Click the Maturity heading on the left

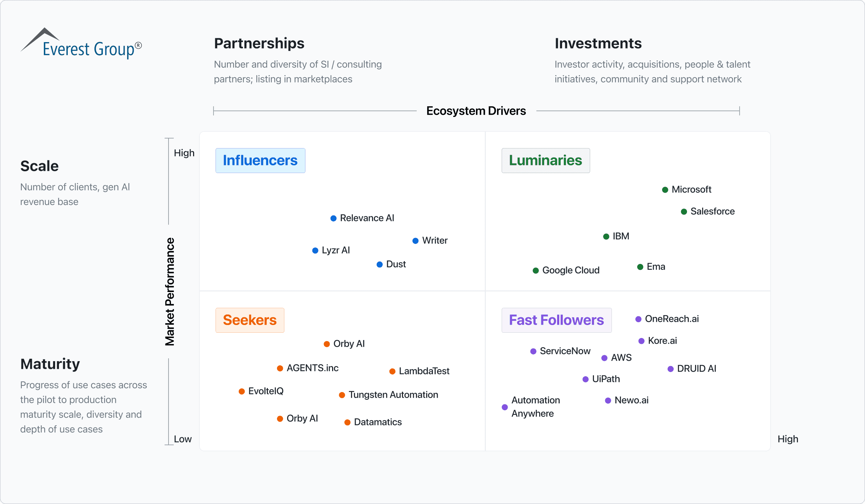click(50, 364)
